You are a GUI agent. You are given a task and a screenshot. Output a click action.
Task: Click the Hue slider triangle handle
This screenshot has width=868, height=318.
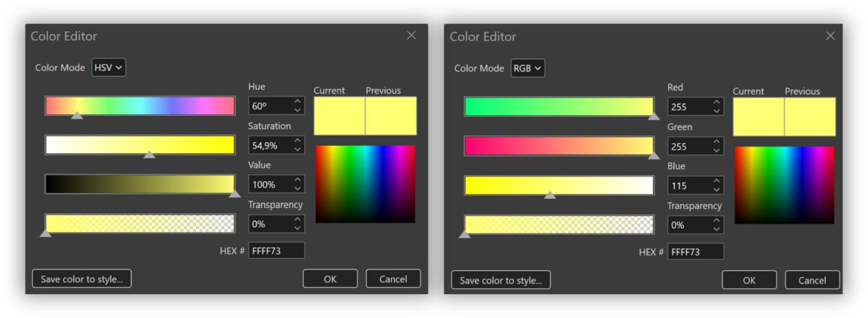77,115
